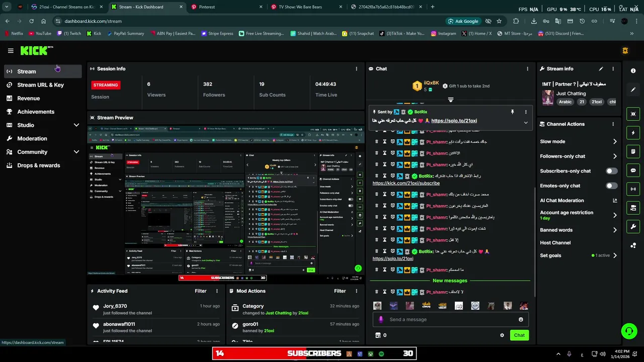The height and width of the screenshot is (362, 644).
Task: Go to Revenue page
Action: click(x=43, y=99)
